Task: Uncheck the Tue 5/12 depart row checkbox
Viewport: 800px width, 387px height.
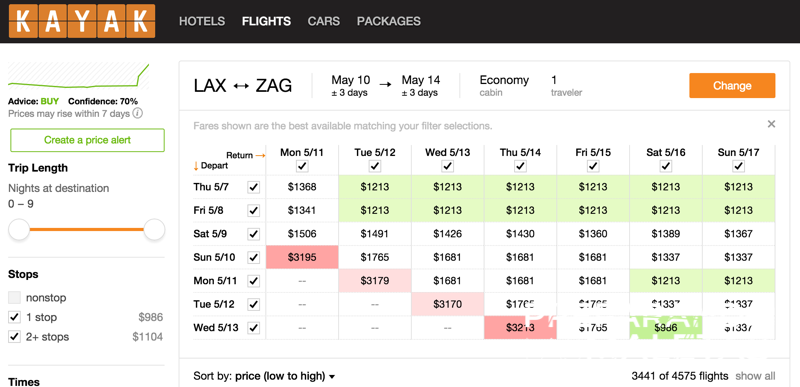Action: point(254,304)
